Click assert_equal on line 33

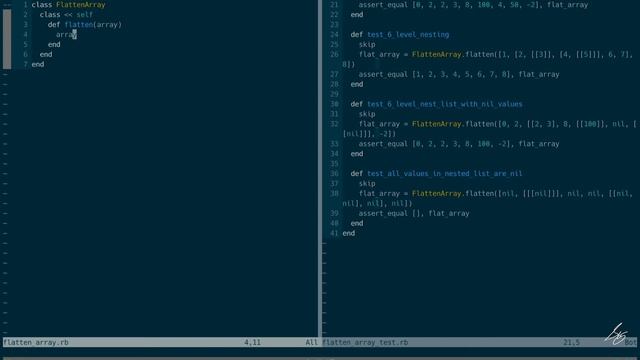point(383,144)
